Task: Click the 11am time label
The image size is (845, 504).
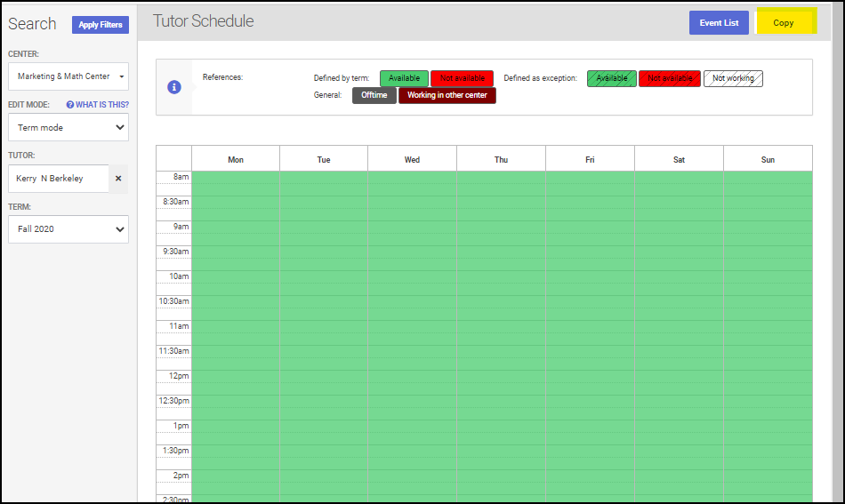Action: [179, 325]
